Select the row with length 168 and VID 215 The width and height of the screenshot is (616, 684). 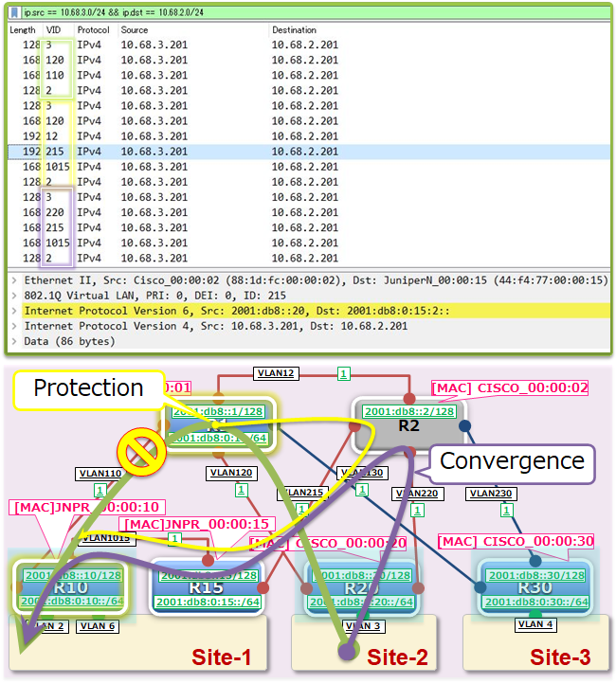[x=309, y=227]
